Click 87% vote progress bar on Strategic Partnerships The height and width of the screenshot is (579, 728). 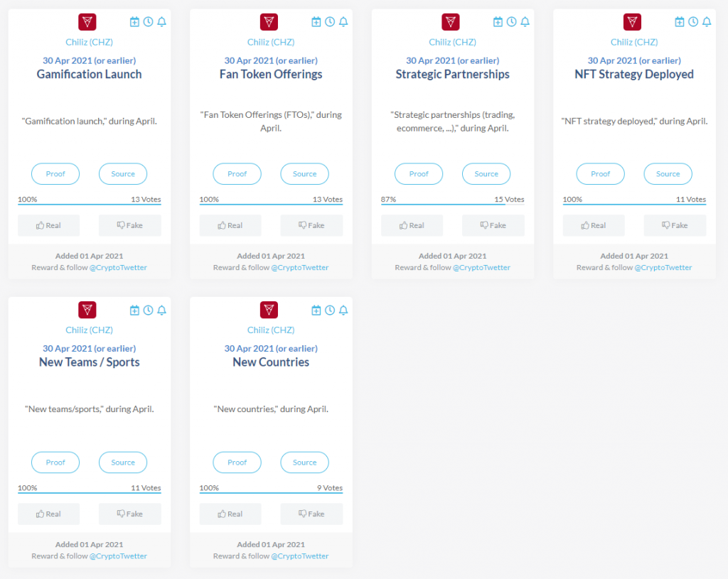click(x=443, y=204)
